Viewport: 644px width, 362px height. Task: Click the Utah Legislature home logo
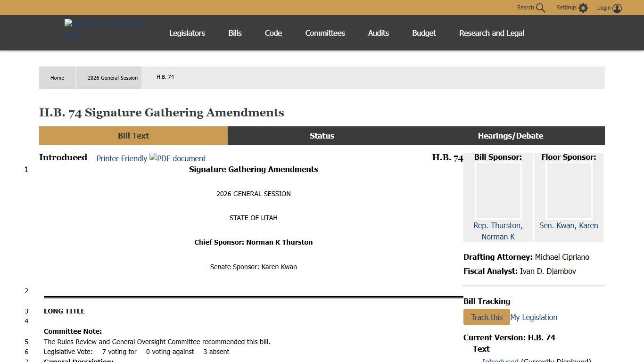tap(105, 30)
